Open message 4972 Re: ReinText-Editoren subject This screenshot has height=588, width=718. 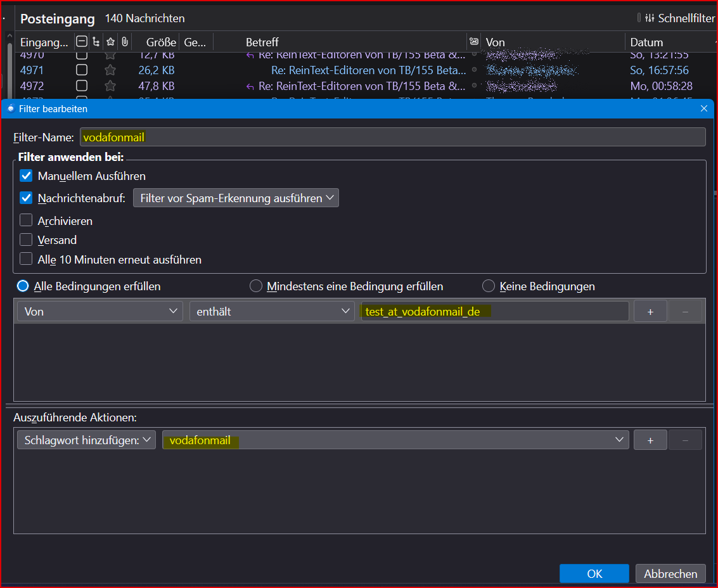tap(362, 86)
